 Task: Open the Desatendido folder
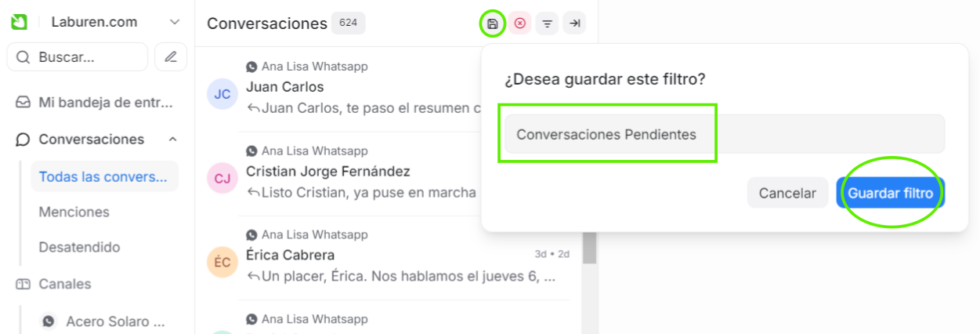[x=80, y=247]
